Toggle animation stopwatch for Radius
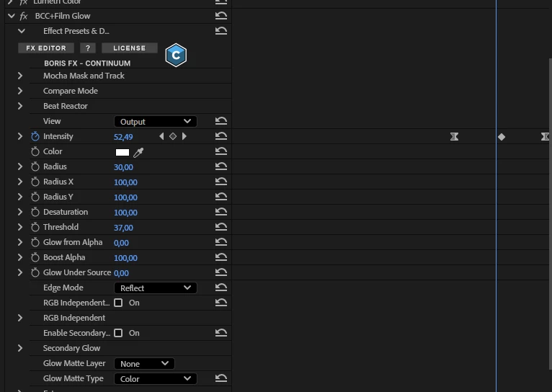The height and width of the screenshot is (392, 552). point(35,166)
